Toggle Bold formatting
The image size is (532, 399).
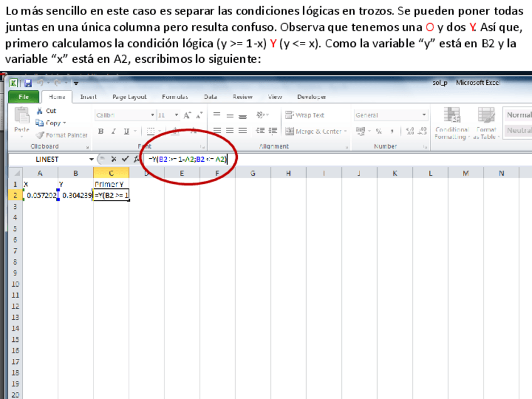pos(101,131)
